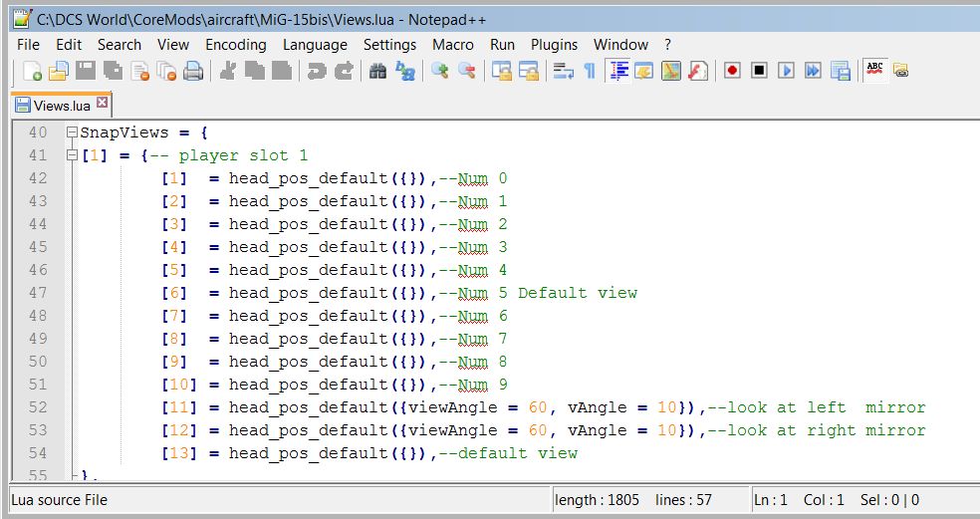Open the Edit menu
Viewport: 980px width, 519px height.
[69, 45]
